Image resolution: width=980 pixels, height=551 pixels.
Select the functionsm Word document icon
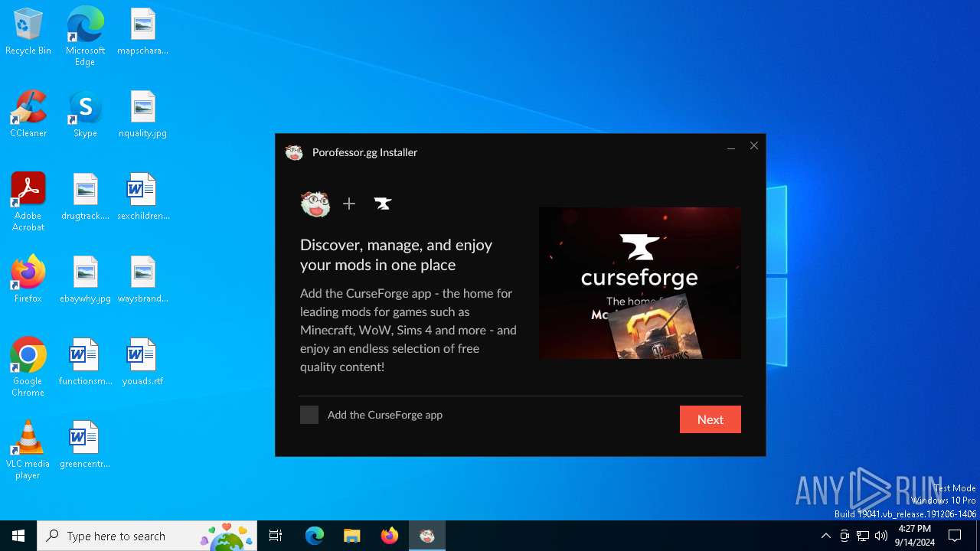[85, 363]
